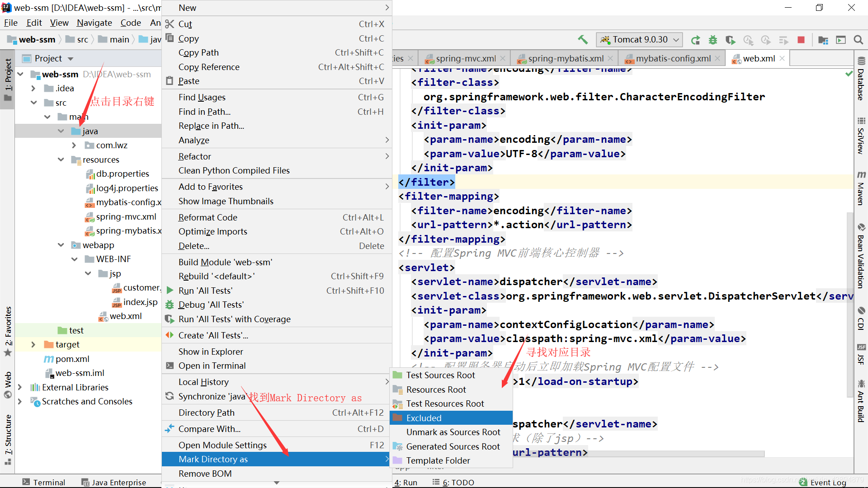This screenshot has width=868, height=488.
Task: Choose Unmark as Sources Root
Action: pyautogui.click(x=451, y=432)
